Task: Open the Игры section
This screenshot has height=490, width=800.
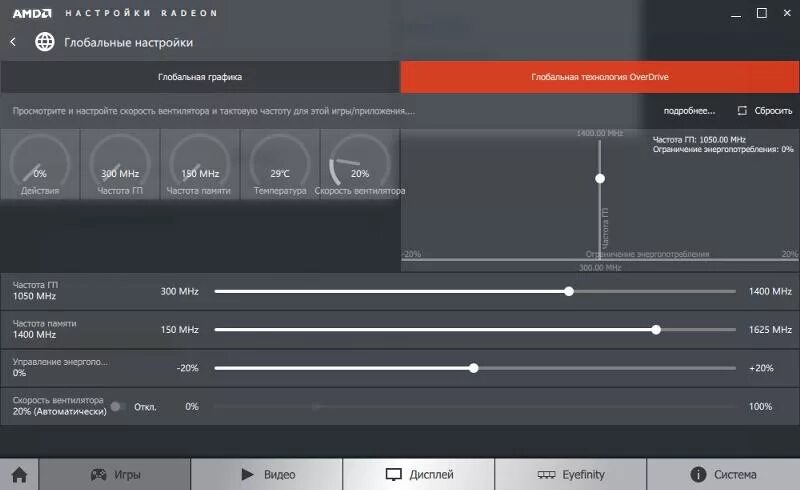Action: (115, 475)
